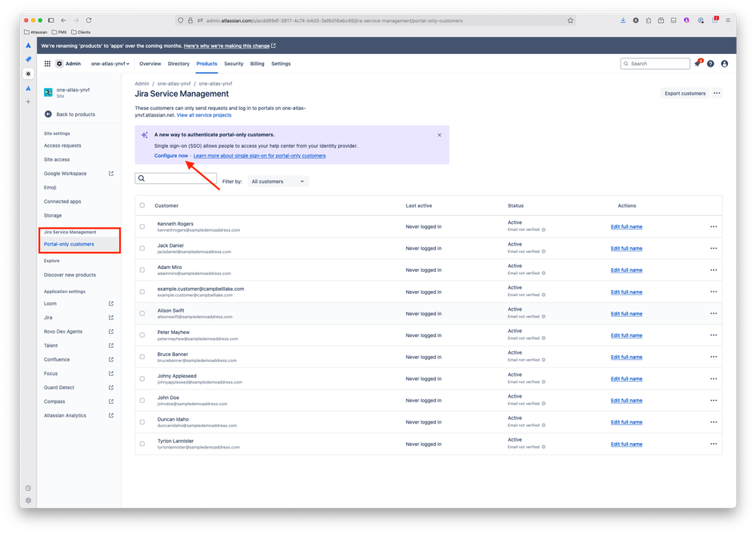The width and height of the screenshot is (756, 534).
Task: Open row actions menu for Bruce Banner
Action: point(714,357)
